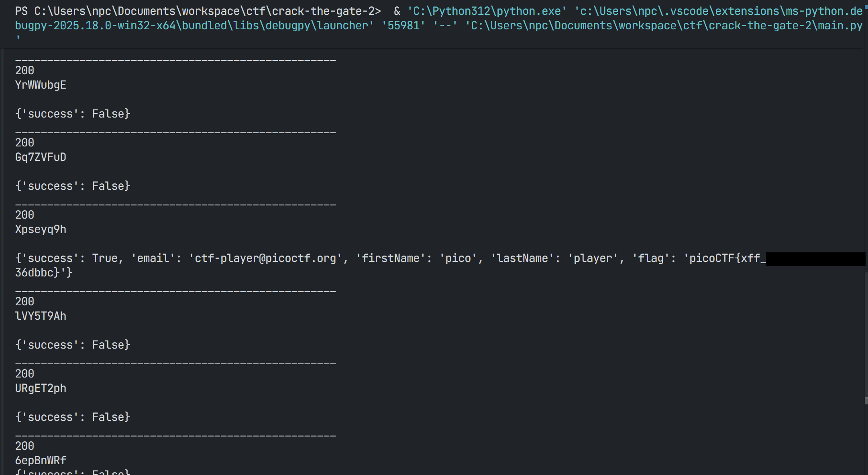Image resolution: width=868 pixels, height=475 pixels.
Task: Click the 6epBnWRf password line
Action: (x=41, y=461)
